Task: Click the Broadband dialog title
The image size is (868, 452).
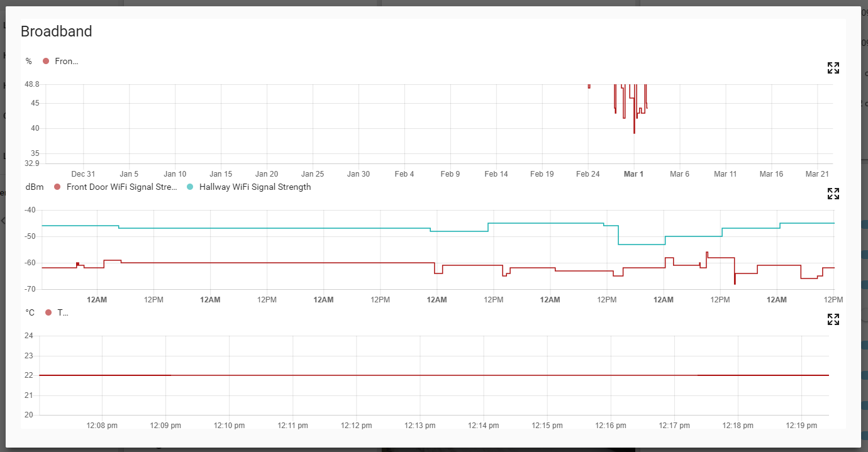Action: pos(56,31)
